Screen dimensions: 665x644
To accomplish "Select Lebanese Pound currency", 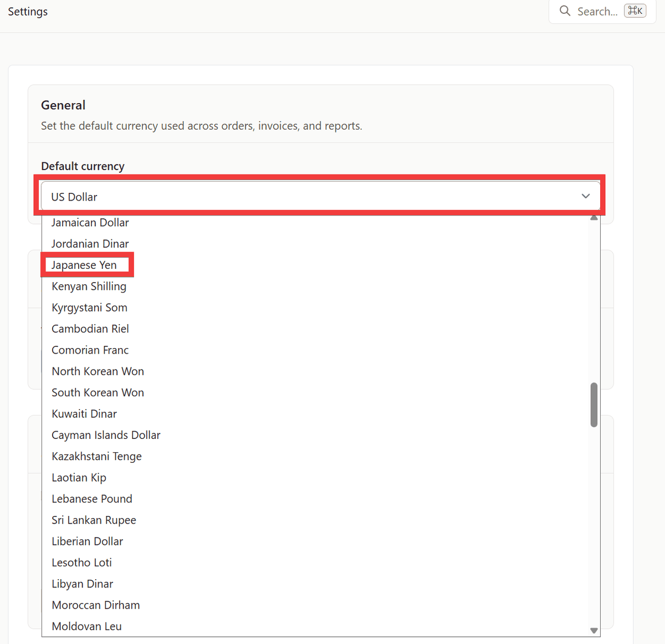I will pyautogui.click(x=92, y=499).
